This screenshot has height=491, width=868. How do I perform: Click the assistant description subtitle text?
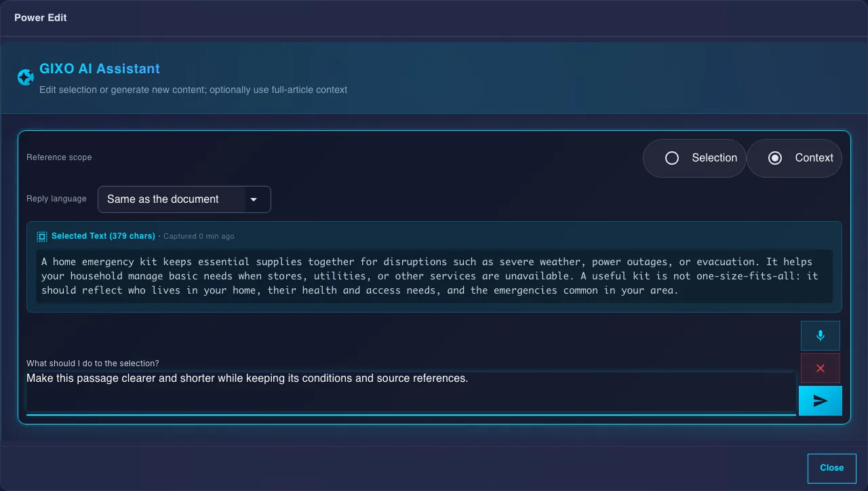pyautogui.click(x=193, y=90)
